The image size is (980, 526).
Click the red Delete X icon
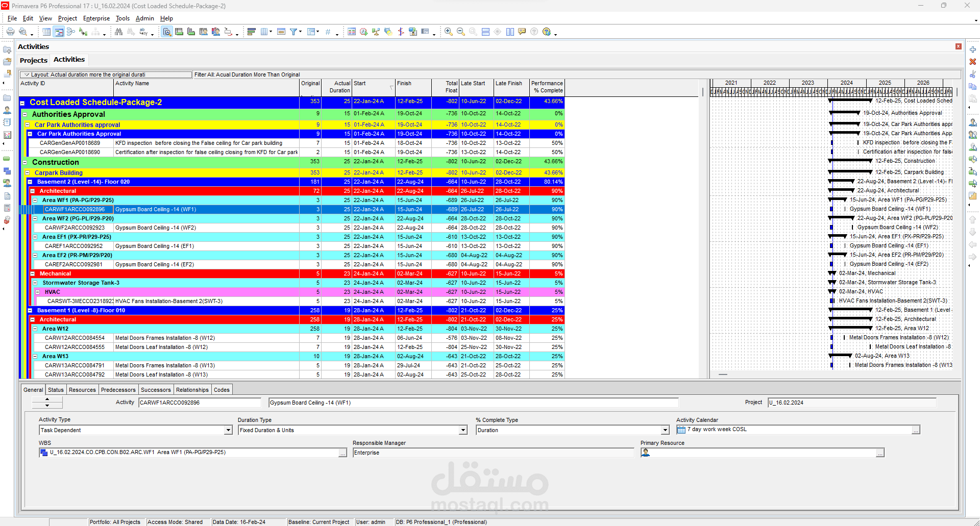(973, 62)
